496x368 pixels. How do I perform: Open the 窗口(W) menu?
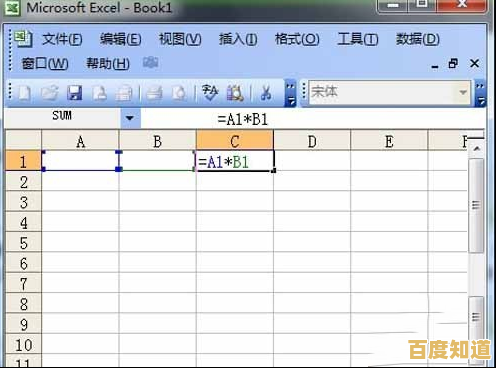click(x=45, y=63)
